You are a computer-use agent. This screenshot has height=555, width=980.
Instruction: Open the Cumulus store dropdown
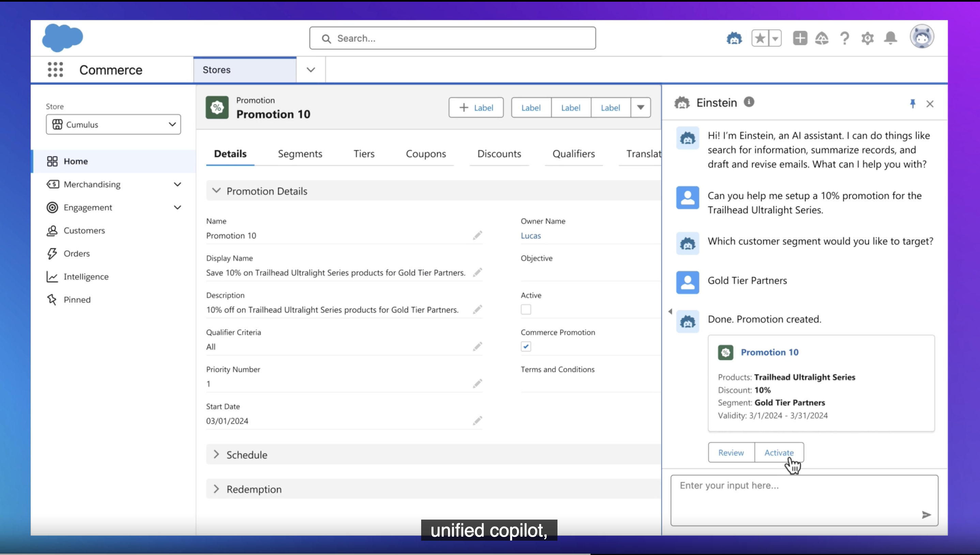pyautogui.click(x=113, y=125)
